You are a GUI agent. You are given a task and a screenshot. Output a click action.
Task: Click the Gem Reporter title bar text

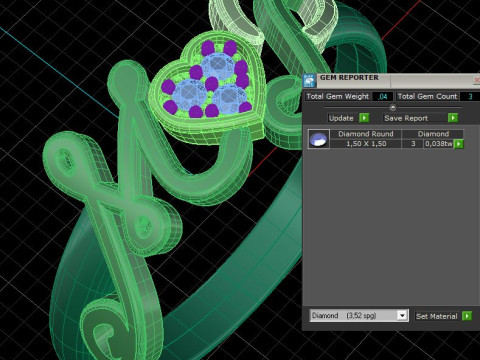click(x=349, y=77)
